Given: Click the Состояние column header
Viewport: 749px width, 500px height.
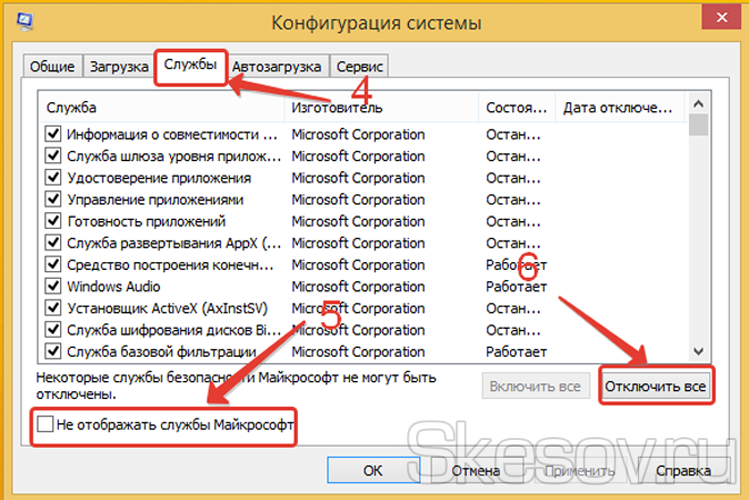Looking at the screenshot, I should [x=517, y=107].
